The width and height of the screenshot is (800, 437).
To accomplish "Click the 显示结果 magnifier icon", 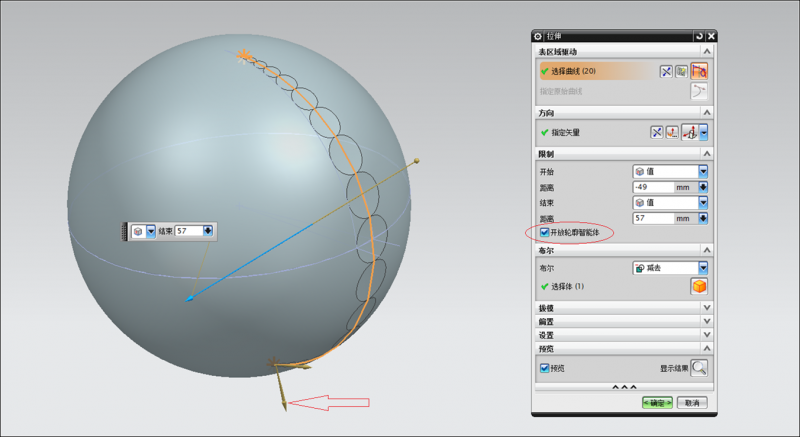I will 699,367.
